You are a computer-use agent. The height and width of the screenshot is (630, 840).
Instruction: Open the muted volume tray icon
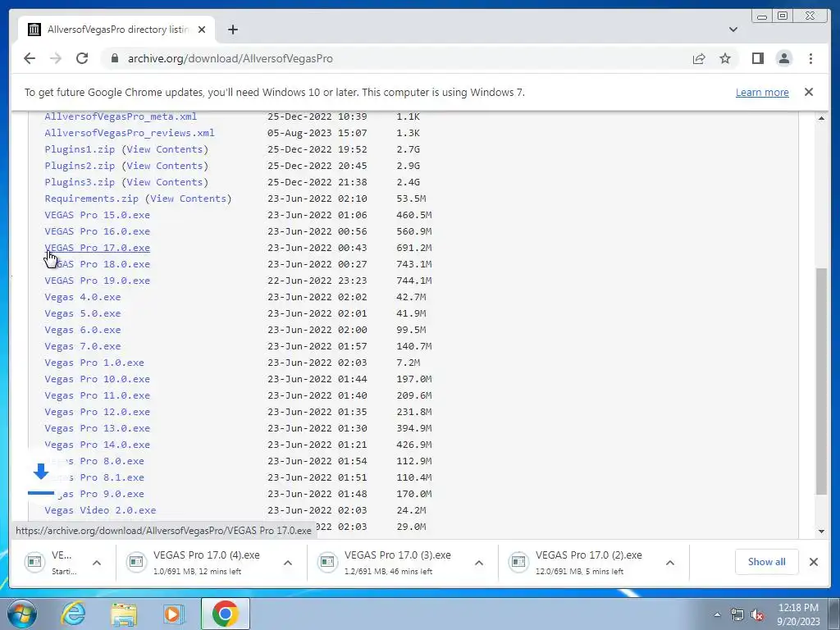[x=757, y=615]
